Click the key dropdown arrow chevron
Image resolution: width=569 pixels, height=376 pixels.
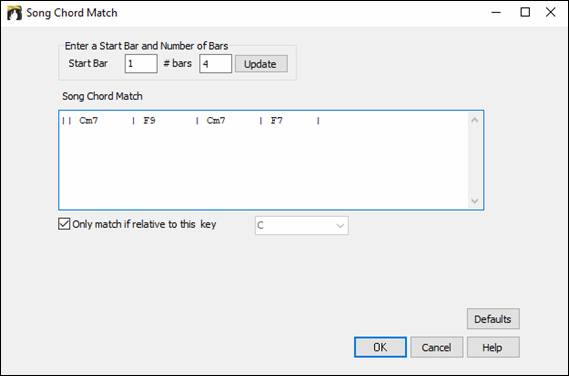340,226
